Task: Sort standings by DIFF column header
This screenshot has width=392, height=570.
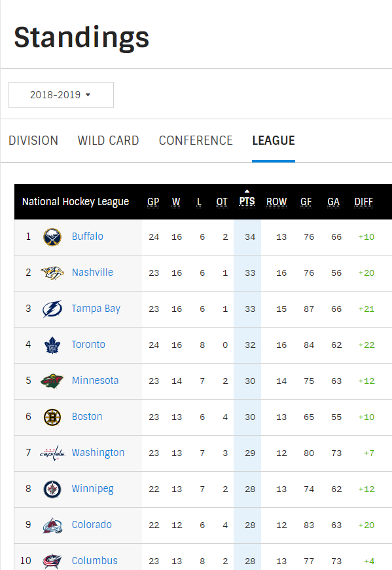Action: [364, 202]
